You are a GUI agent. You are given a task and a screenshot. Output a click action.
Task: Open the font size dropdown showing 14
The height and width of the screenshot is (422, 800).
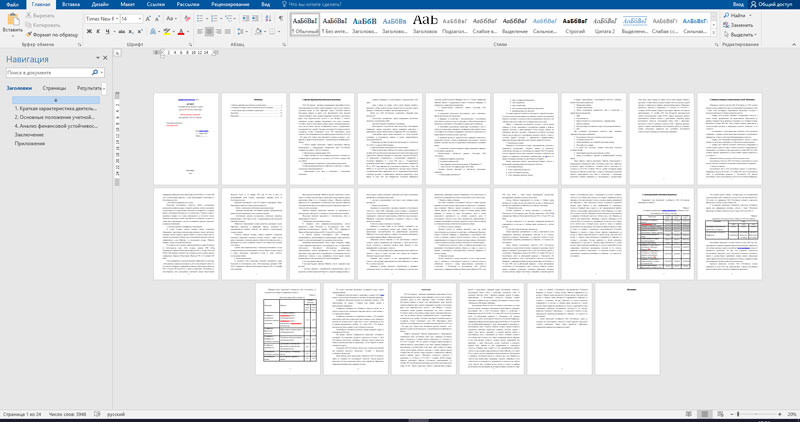pos(140,19)
